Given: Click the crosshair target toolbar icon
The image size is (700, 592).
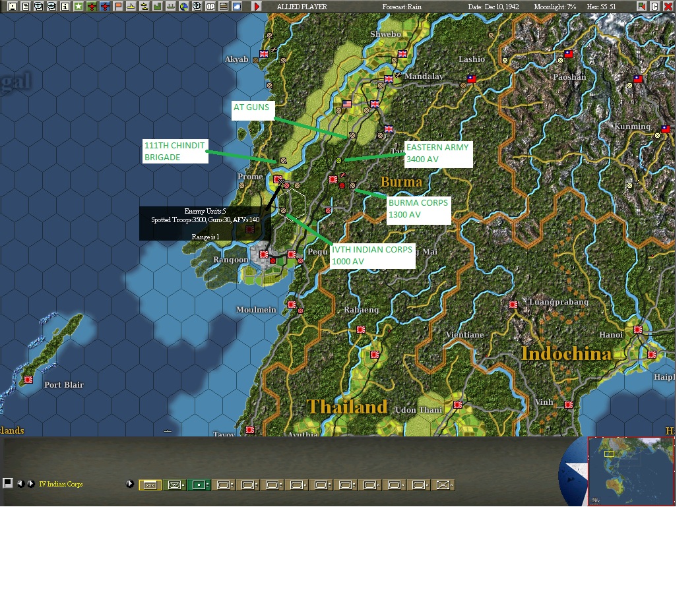Looking at the screenshot, I should (197, 6).
